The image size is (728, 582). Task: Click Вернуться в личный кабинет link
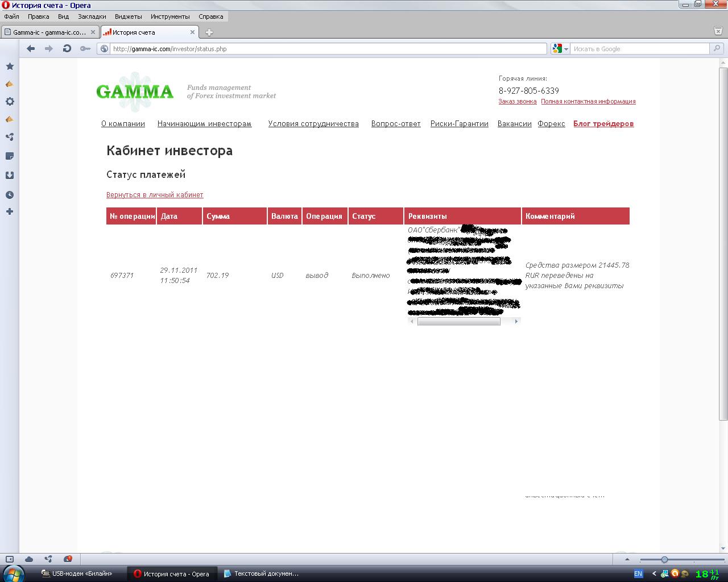155,195
